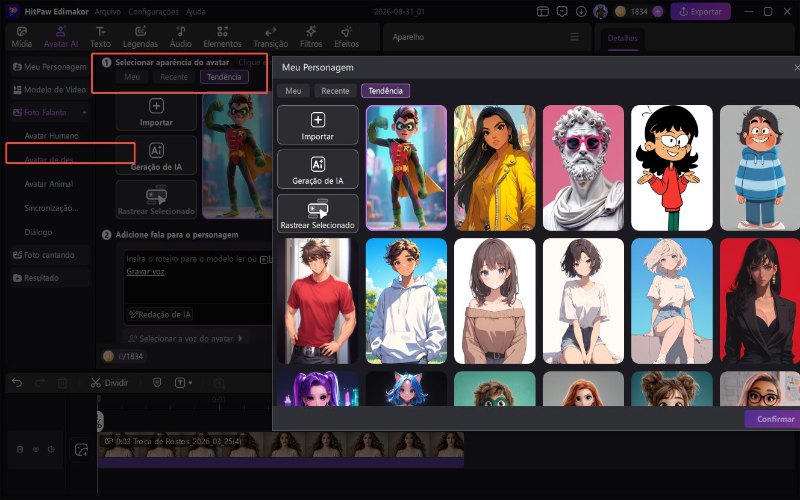
Task: Switch to Meu tab in dialog
Action: pos(293,91)
